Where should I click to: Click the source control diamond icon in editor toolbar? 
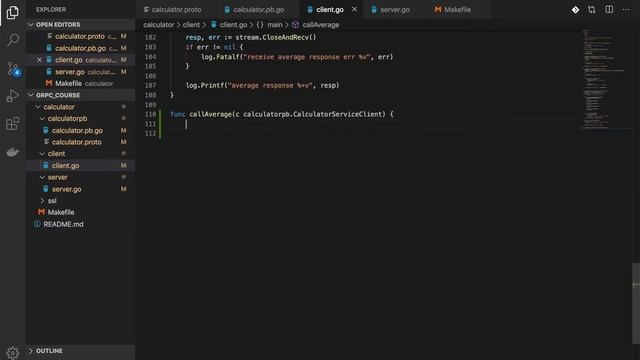pos(575,9)
